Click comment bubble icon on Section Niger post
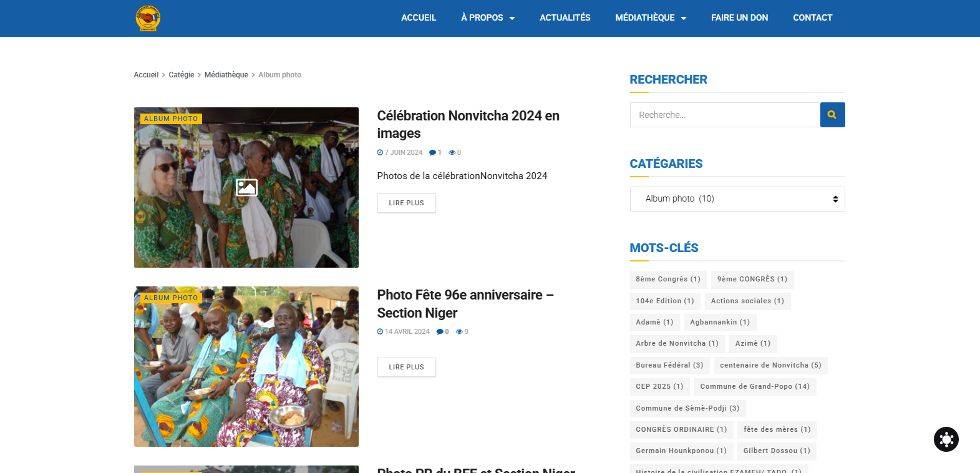The image size is (980, 473). (x=440, y=331)
